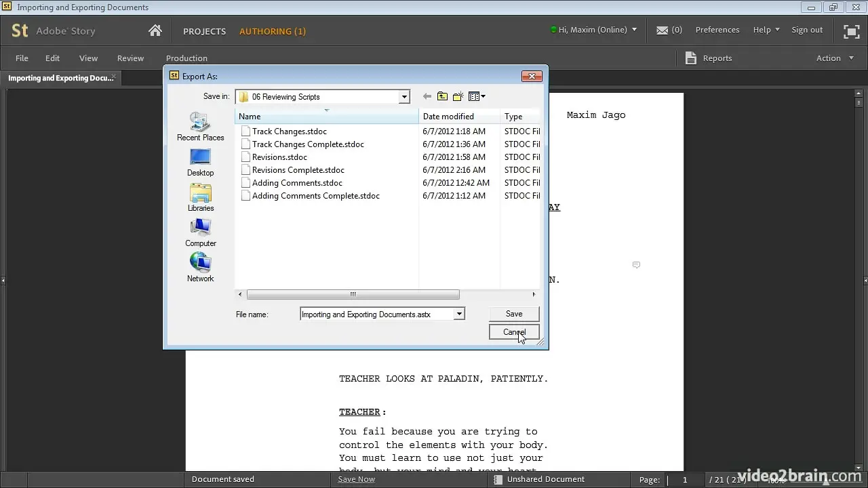Click the TEACHER character heading in script
Viewport: 868px width, 488px height.
click(359, 411)
